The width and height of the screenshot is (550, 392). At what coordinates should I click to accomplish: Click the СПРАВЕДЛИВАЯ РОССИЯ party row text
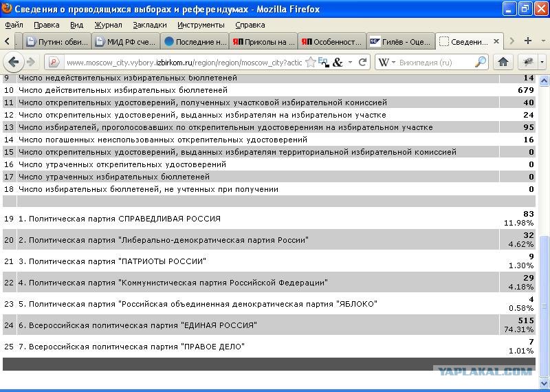pos(120,219)
